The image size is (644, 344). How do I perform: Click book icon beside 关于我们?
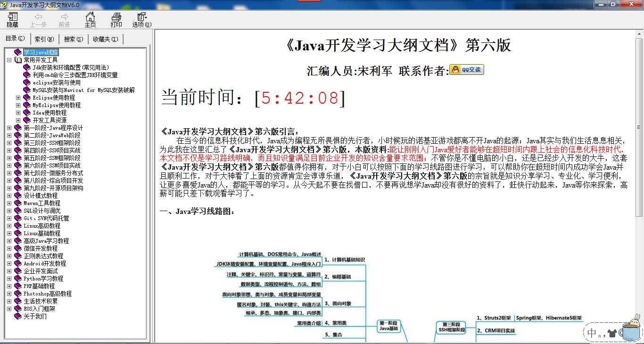coord(18,316)
